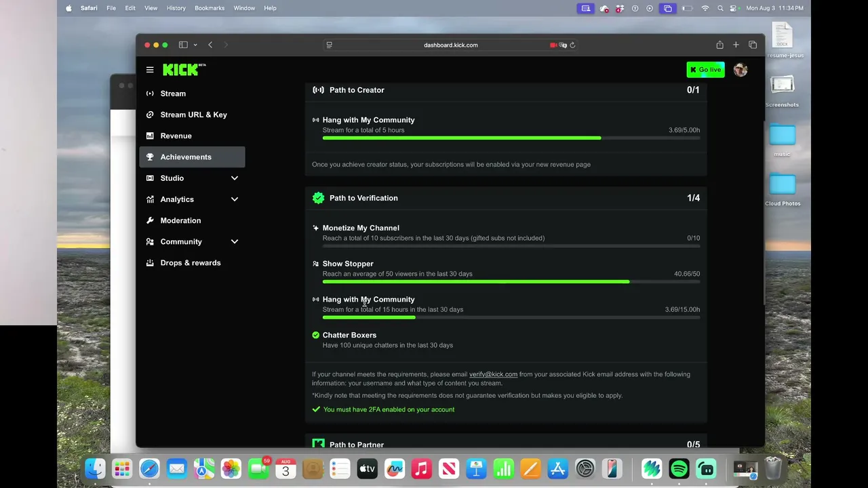Click the Revenue chart icon in sidebar
868x488 pixels.
pyautogui.click(x=150, y=136)
